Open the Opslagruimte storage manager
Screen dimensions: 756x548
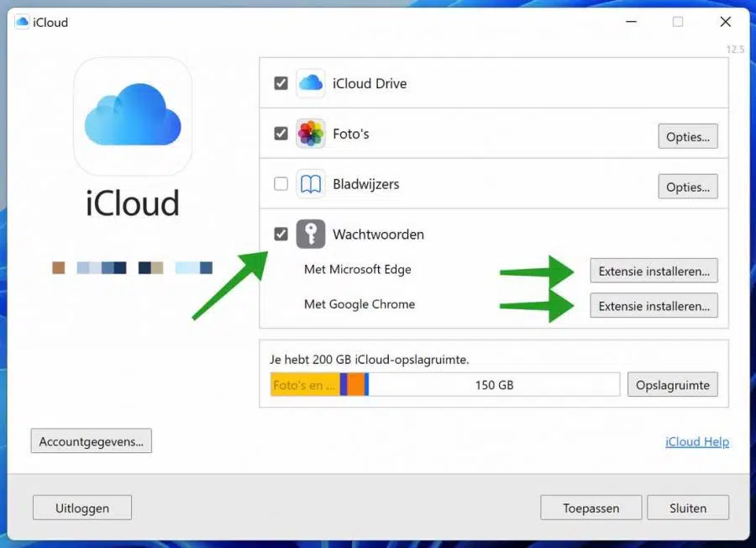673,384
